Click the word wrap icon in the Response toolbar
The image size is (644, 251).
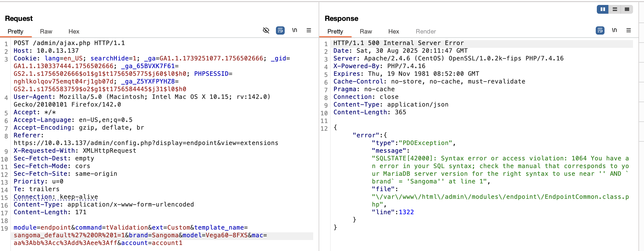click(600, 30)
